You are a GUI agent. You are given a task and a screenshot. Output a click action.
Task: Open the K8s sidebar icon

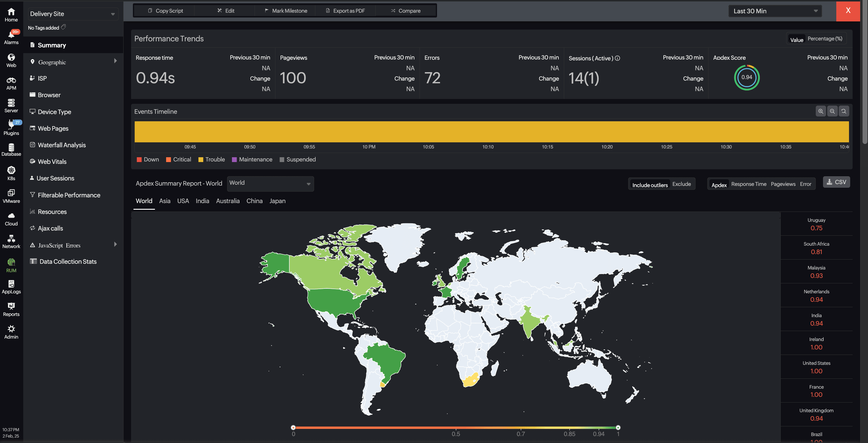point(11,170)
